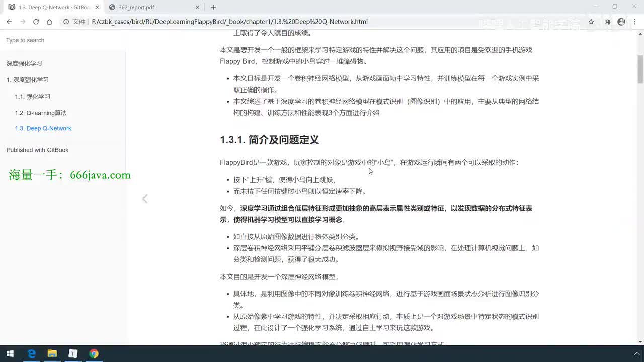Screen dimensions: 644x362
Task: Open the browser home page icon
Action: point(49,22)
